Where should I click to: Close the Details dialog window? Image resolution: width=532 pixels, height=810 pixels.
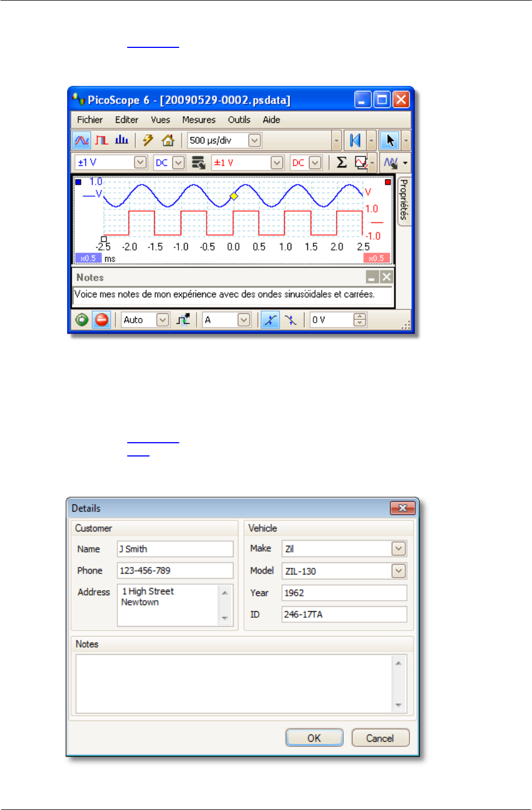click(403, 508)
